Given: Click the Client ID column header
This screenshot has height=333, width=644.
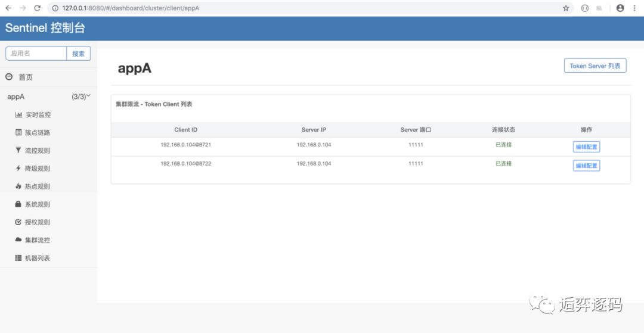Looking at the screenshot, I should coord(185,130).
